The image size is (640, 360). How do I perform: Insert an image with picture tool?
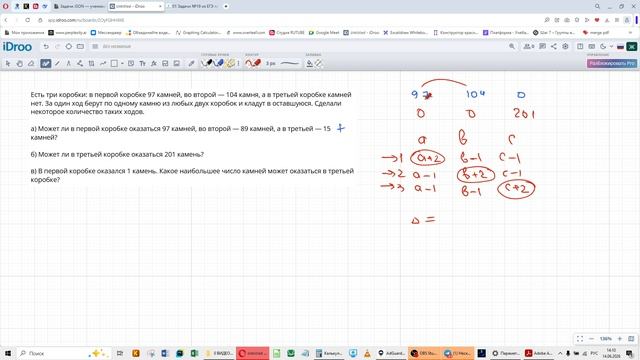click(176, 63)
